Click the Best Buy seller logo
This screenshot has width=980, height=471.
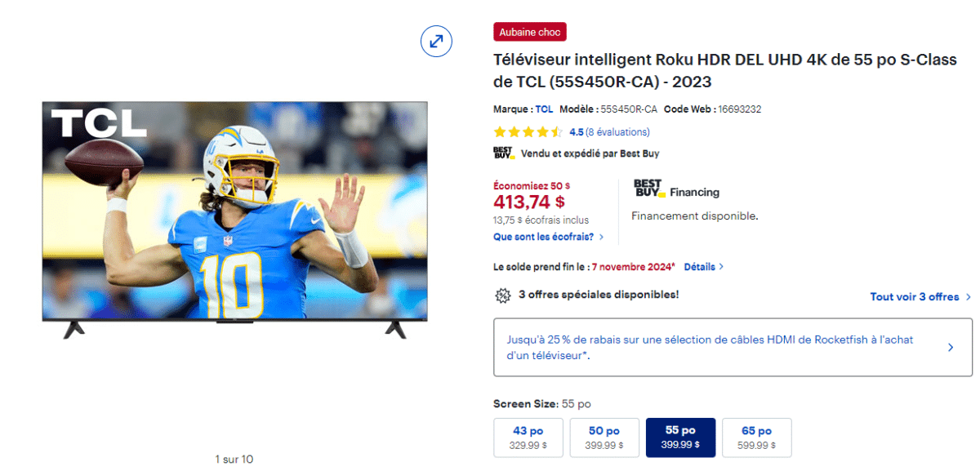pos(503,153)
